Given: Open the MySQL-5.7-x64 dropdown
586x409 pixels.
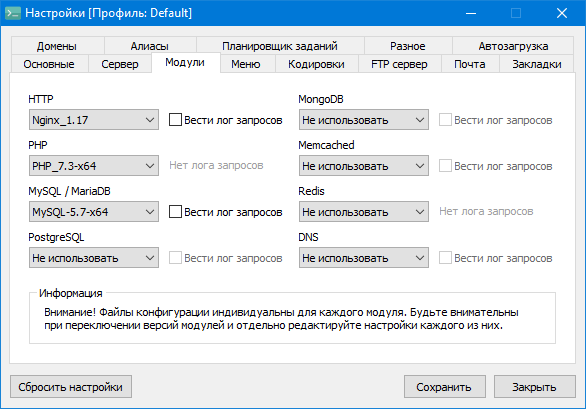Looking at the screenshot, I should click(94, 212).
